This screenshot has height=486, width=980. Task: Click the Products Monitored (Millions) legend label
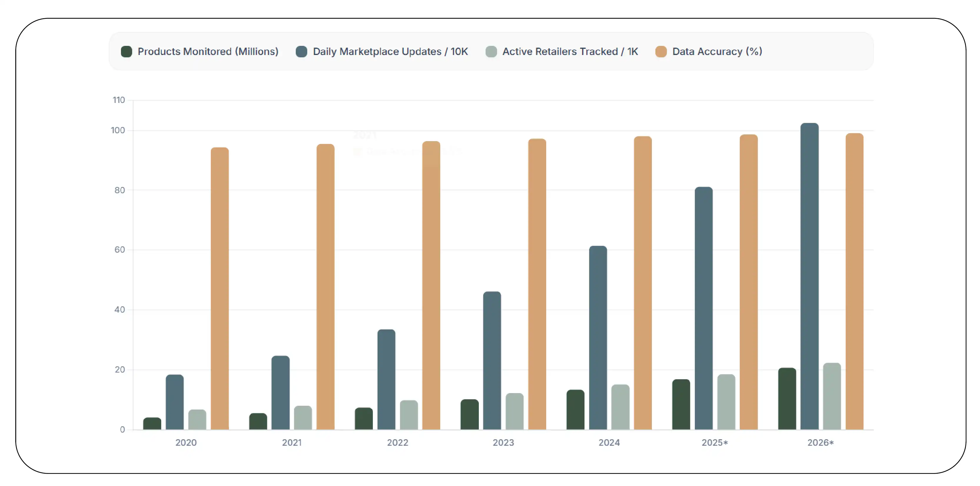tap(208, 52)
